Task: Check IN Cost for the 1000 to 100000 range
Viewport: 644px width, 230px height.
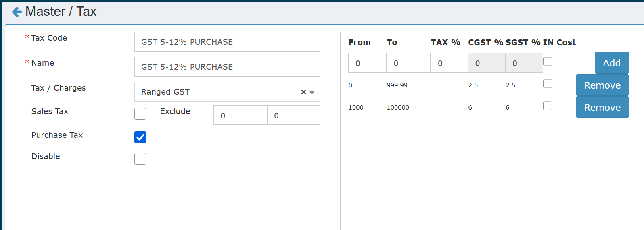Action: tap(548, 106)
